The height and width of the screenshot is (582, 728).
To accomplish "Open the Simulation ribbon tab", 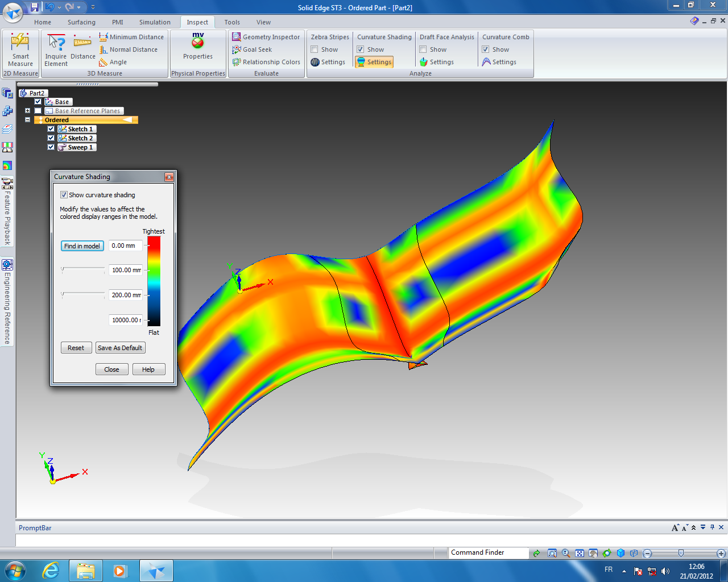I will click(155, 22).
